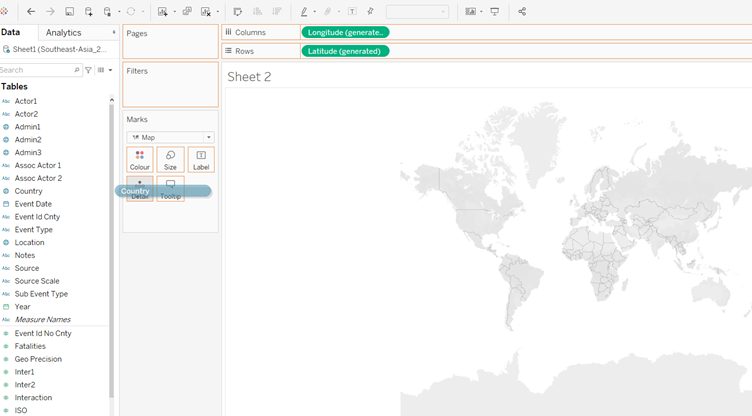Click the Share workbook icon
Viewport: 752px width, 416px height.
tap(522, 12)
